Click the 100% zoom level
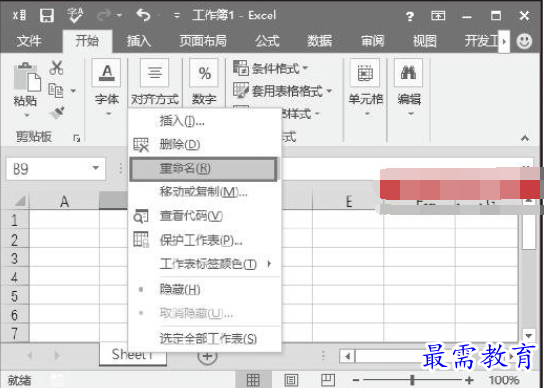 click(504, 380)
